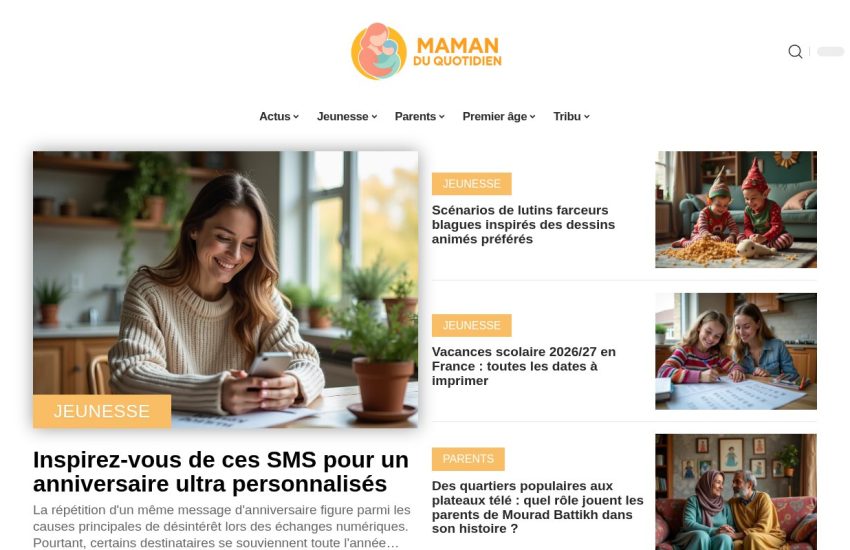The width and height of the screenshot is (850, 550).
Task: Open the search magnifier icon
Action: click(795, 51)
